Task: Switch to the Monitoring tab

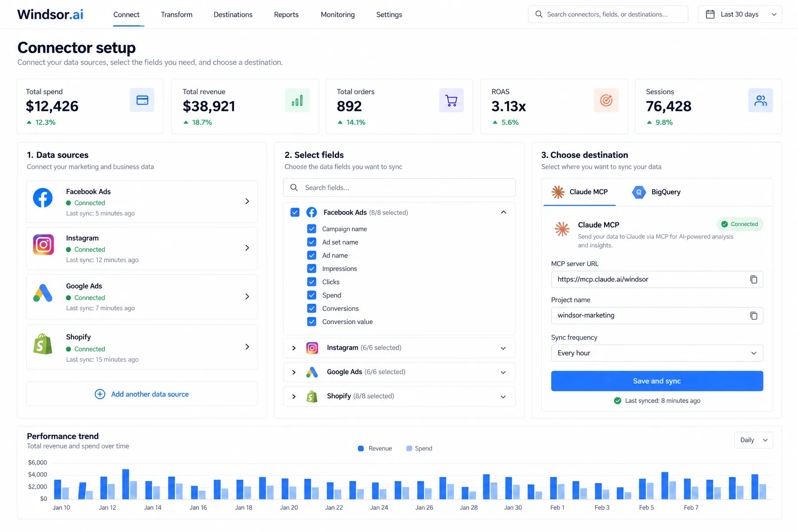Action: coord(337,15)
